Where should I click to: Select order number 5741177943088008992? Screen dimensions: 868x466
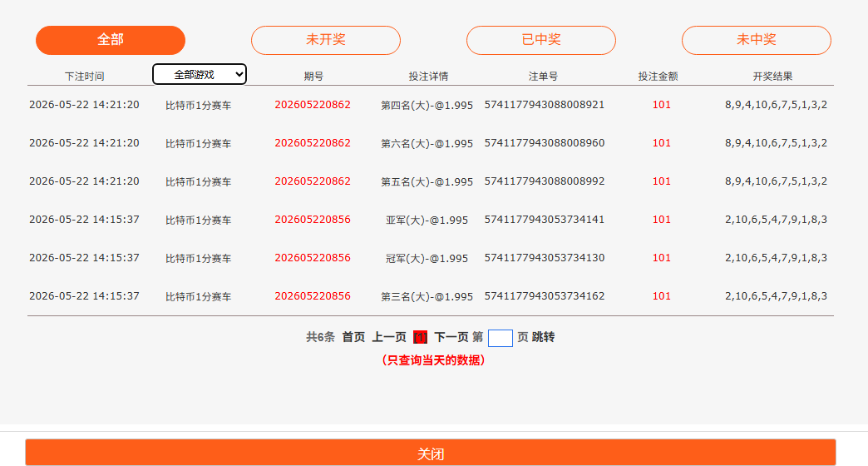pyautogui.click(x=544, y=181)
